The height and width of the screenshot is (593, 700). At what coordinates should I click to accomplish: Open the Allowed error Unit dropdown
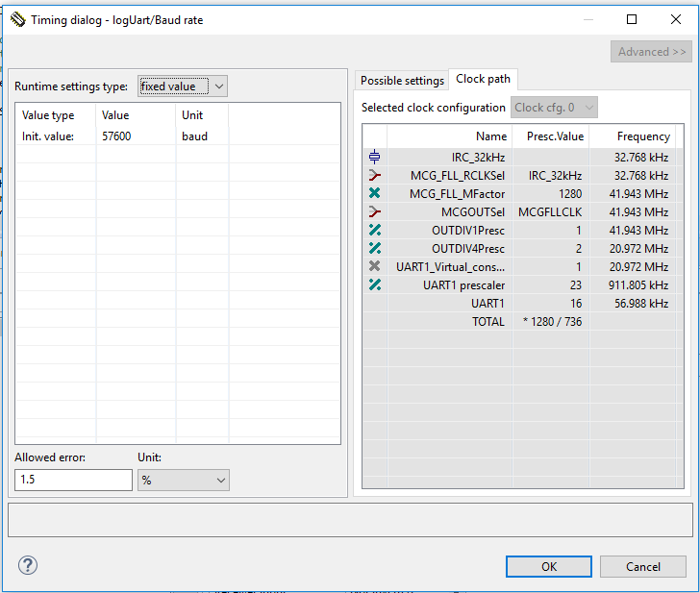click(184, 481)
